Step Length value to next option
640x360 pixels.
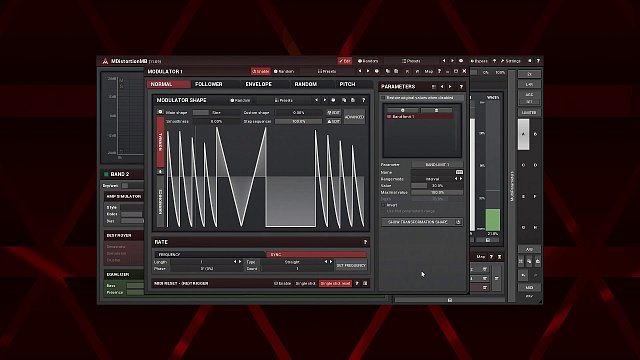point(240,262)
